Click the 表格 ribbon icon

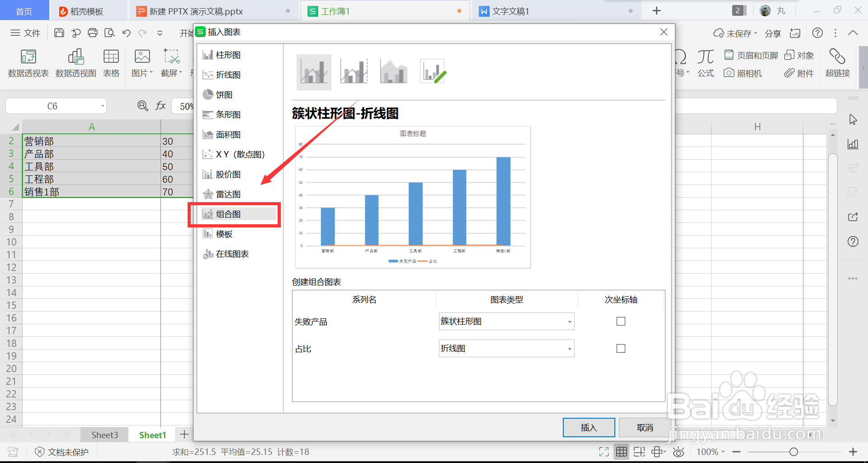click(x=111, y=63)
